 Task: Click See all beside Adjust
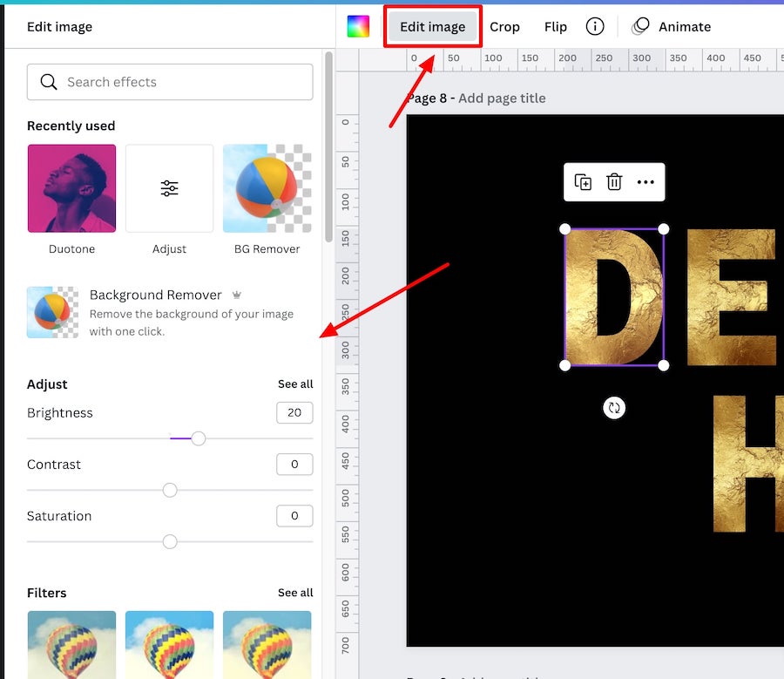(x=295, y=384)
